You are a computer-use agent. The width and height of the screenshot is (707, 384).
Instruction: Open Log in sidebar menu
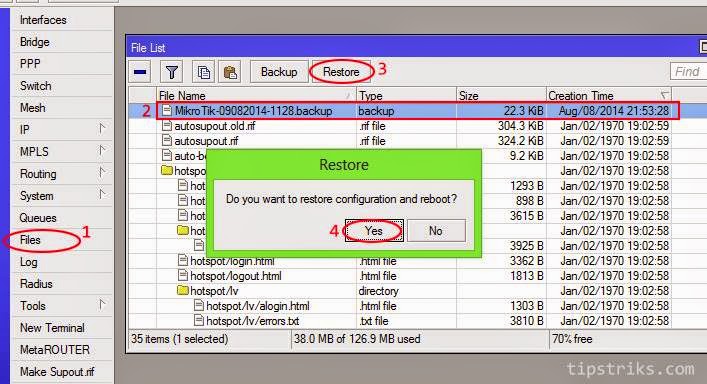[28, 262]
